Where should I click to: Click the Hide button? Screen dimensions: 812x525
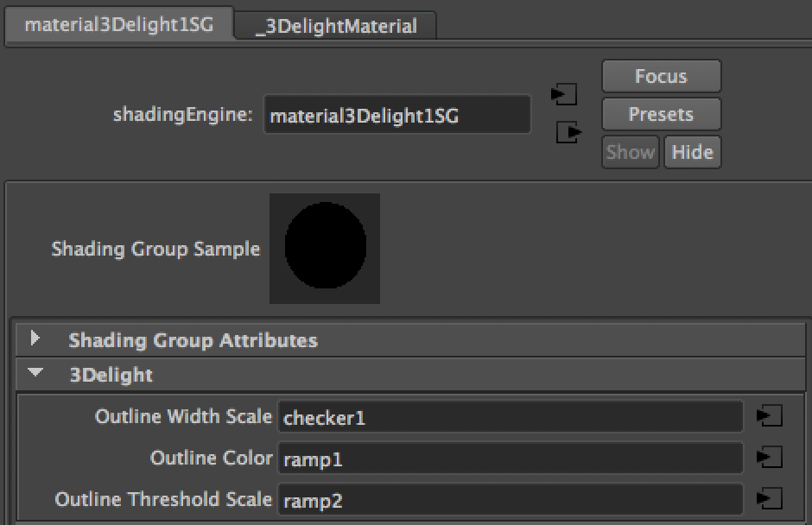click(692, 152)
